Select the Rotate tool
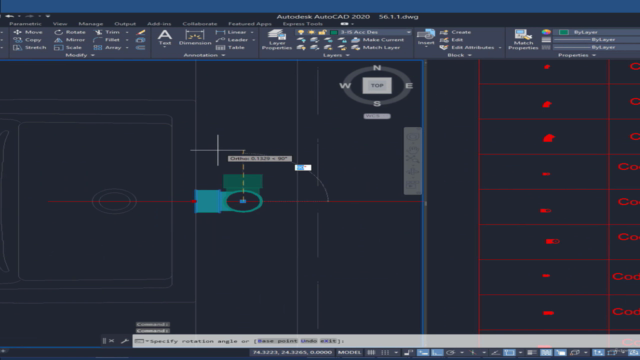Viewport: 640px width, 360px height. [x=70, y=32]
